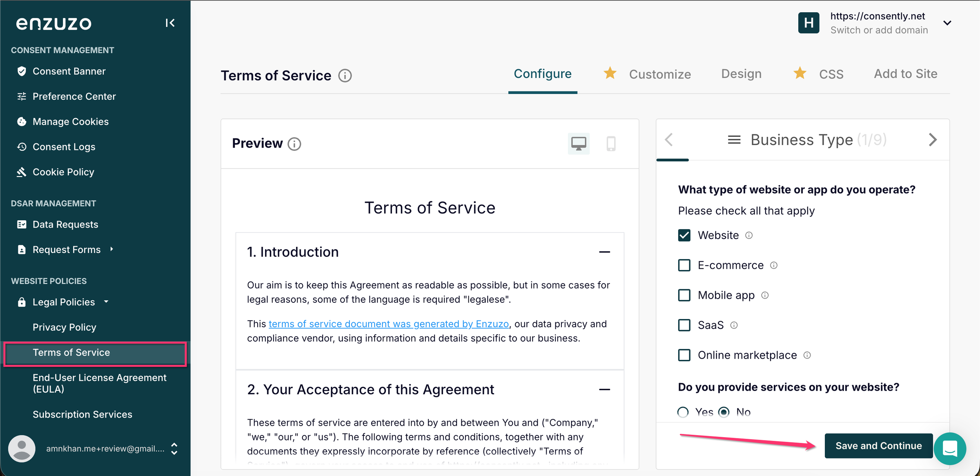Switch to the Design tab

click(x=741, y=74)
